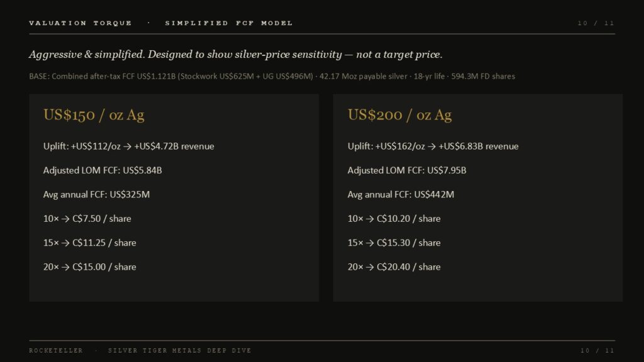644x362 pixels.
Task: Click the '15× → C$11.25 / share' line
Action: pyautogui.click(x=89, y=243)
